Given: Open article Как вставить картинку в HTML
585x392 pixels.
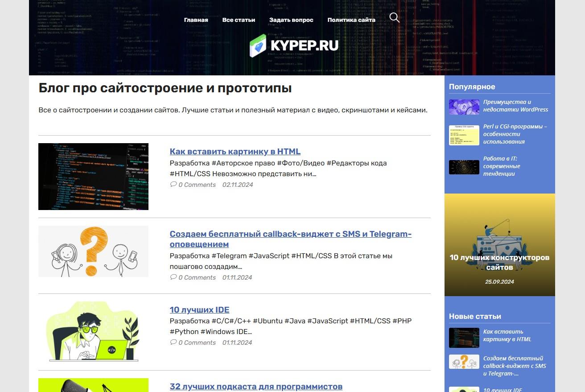Looking at the screenshot, I should point(235,152).
